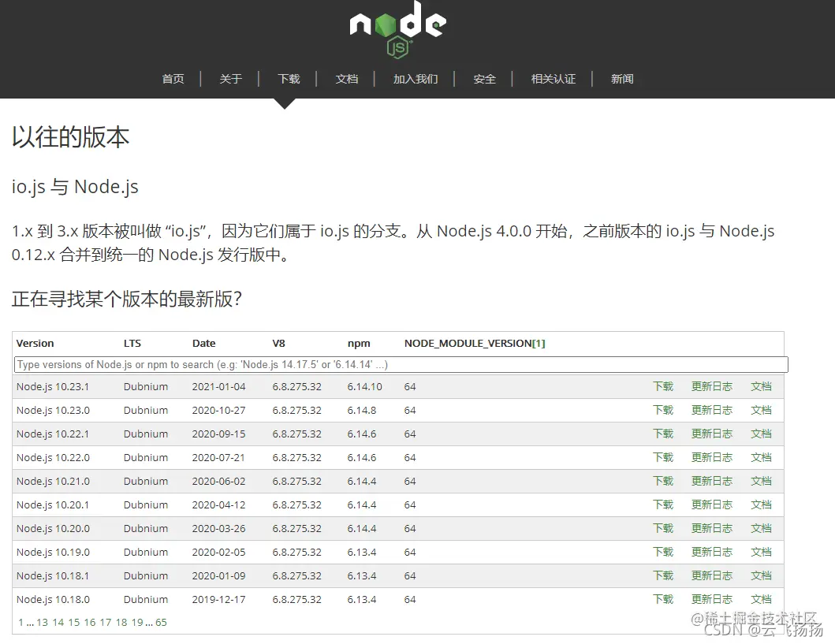
Task: Open 更新日志 for Node.js 10.20.1
Action: tap(712, 504)
